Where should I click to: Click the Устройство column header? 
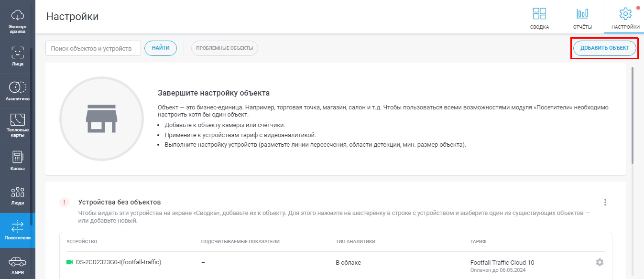tap(82, 242)
